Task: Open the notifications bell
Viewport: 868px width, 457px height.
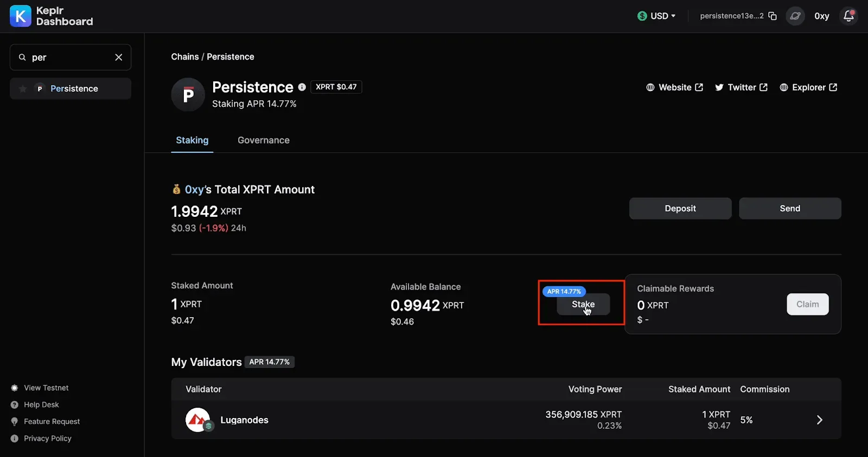Action: click(849, 16)
